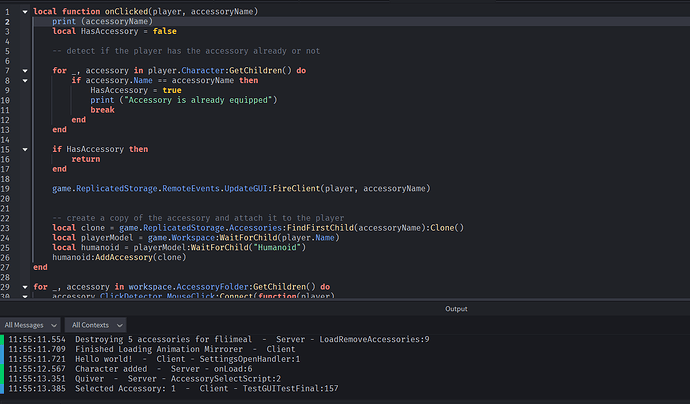Click line number 2 in the gutter

(7, 22)
